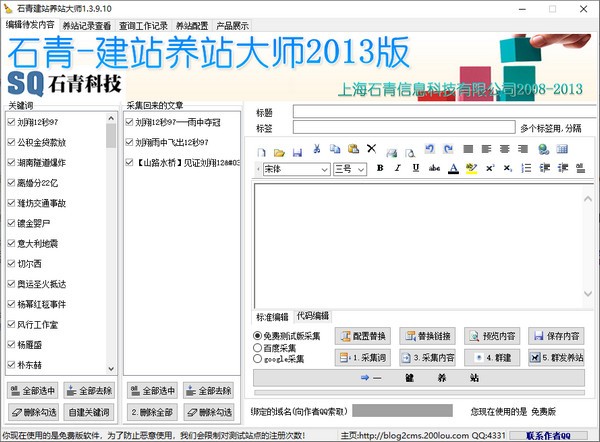
Task: Apply superscript formatting
Action: (x=490, y=168)
